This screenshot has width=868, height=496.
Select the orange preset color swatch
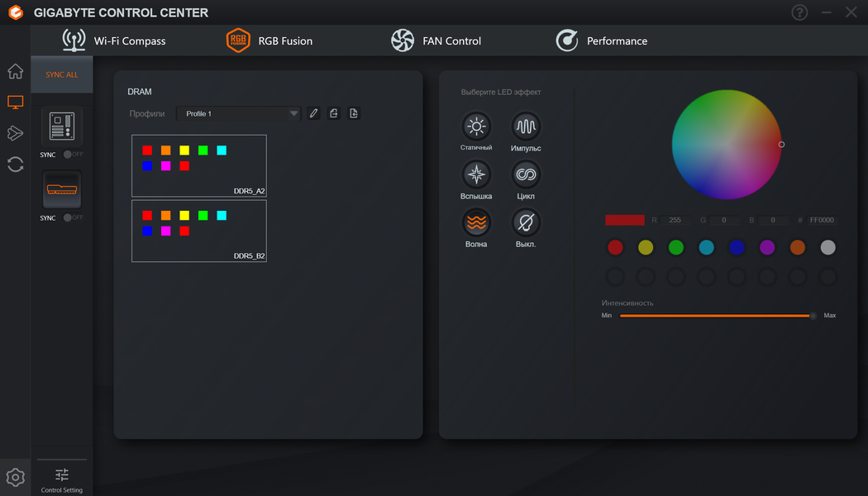pos(798,247)
